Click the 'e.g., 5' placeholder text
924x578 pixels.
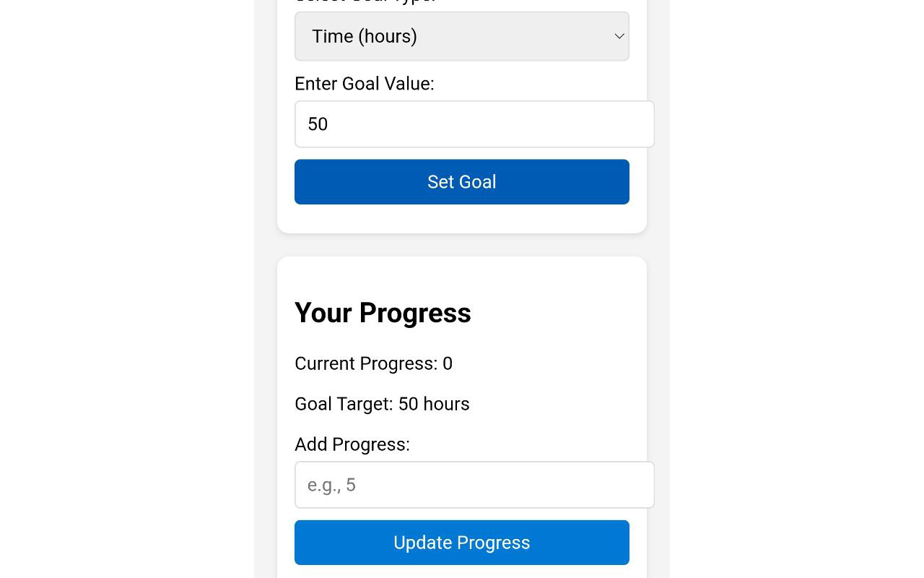point(331,485)
